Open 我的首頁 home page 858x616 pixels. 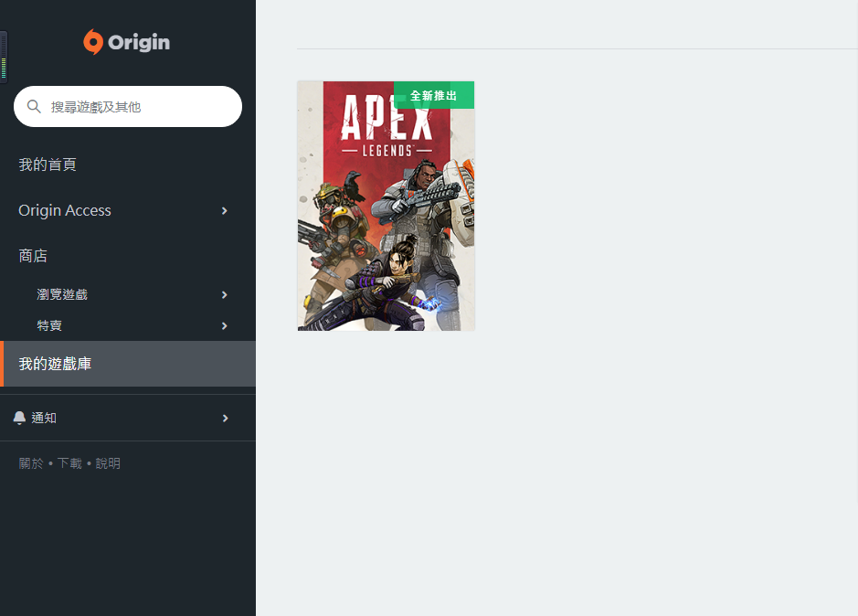pyautogui.click(x=48, y=165)
